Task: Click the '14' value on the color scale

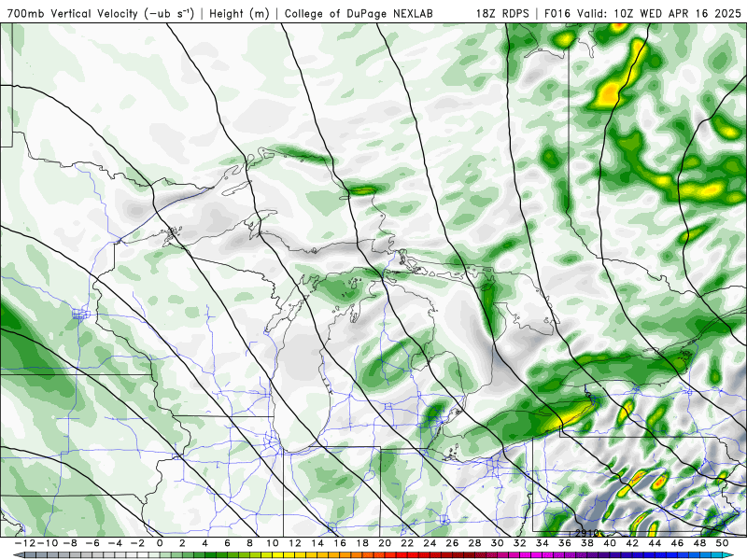Action: [x=317, y=543]
